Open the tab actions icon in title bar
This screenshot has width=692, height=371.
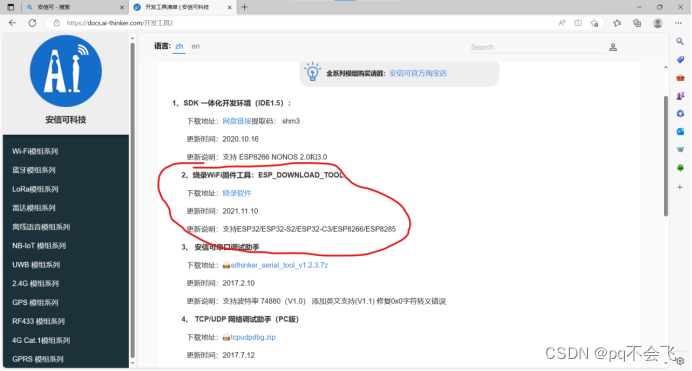point(11,7)
